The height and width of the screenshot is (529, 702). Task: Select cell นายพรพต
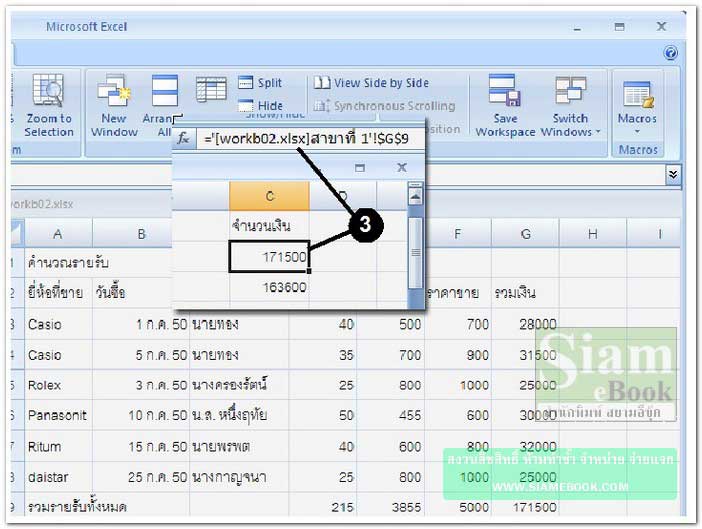[x=239, y=446]
